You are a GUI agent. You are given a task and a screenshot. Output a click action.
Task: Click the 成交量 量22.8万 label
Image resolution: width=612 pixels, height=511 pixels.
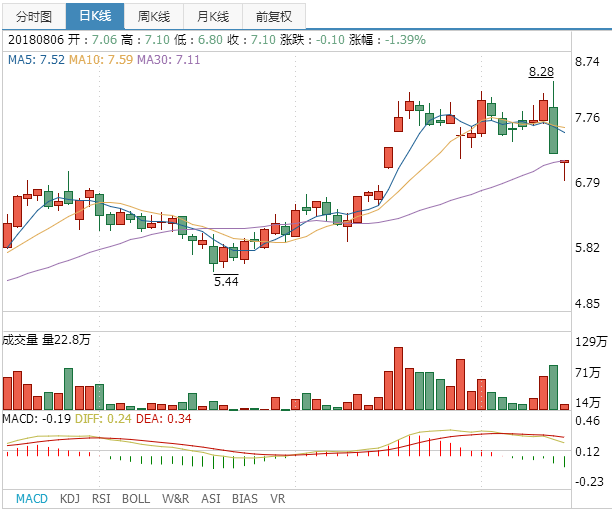(x=46, y=340)
